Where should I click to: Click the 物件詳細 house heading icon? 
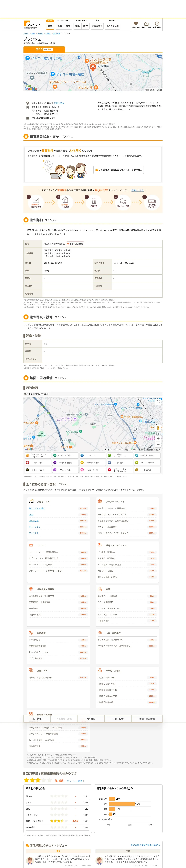(26, 220)
